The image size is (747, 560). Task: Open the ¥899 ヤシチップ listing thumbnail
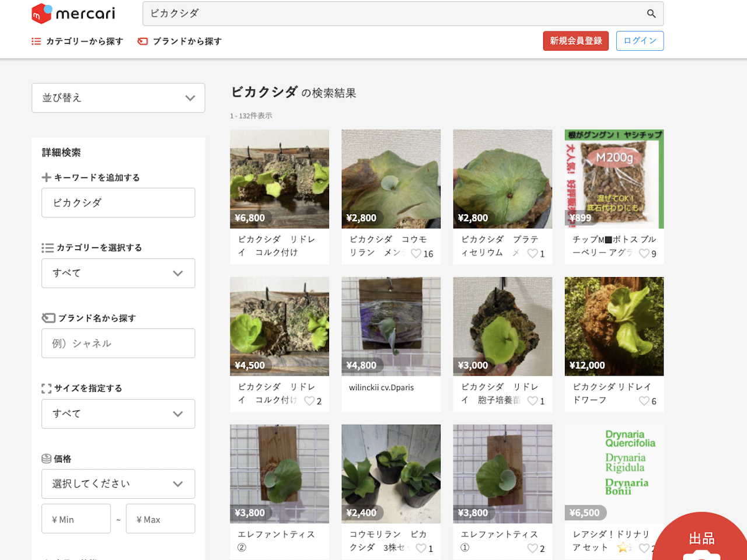pyautogui.click(x=615, y=178)
